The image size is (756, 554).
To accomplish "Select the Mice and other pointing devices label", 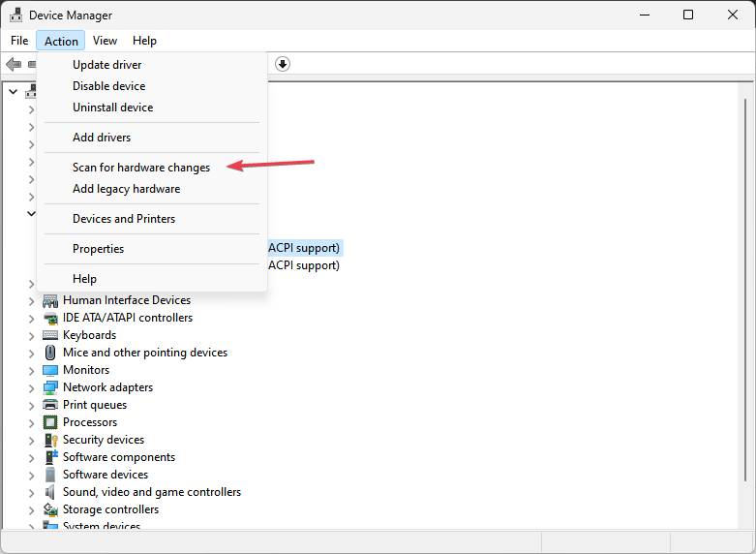I will 145,353.
